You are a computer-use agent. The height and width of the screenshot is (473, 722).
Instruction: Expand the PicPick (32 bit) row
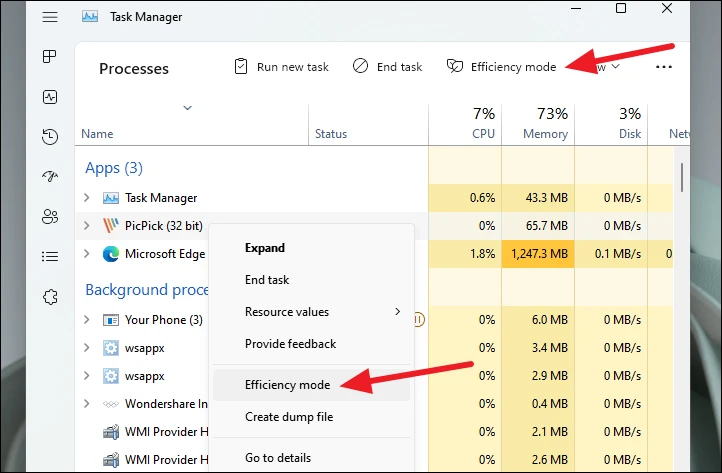87,226
